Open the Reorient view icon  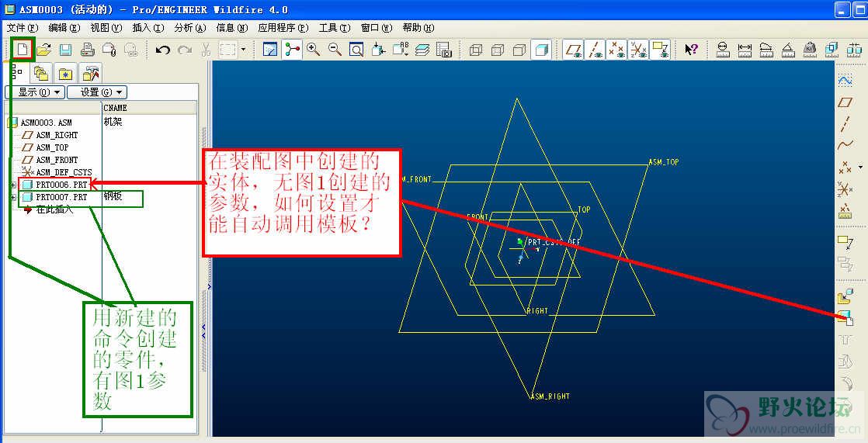[x=378, y=50]
